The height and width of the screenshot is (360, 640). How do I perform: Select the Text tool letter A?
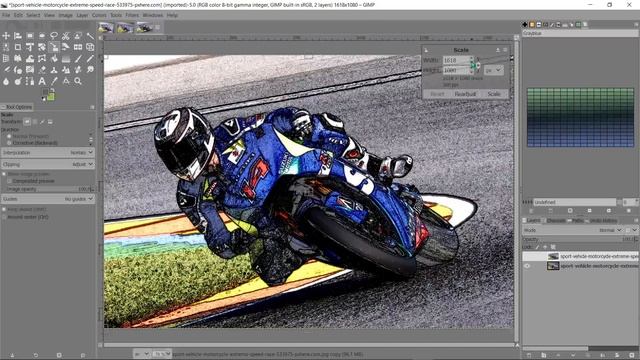point(42,81)
